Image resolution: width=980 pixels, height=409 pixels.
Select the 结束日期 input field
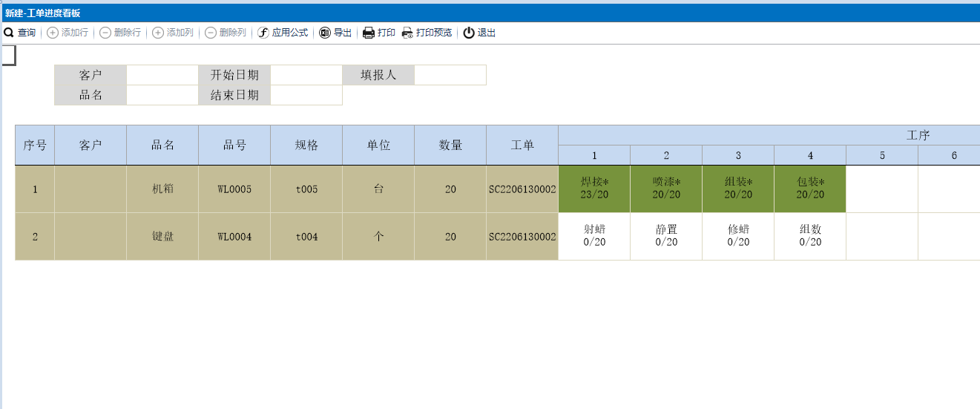[x=306, y=95]
